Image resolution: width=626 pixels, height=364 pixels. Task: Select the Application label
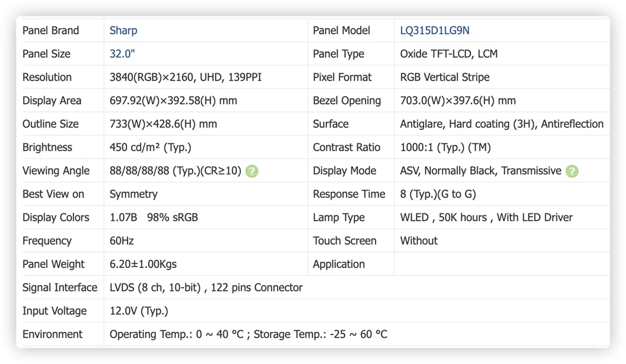click(339, 264)
